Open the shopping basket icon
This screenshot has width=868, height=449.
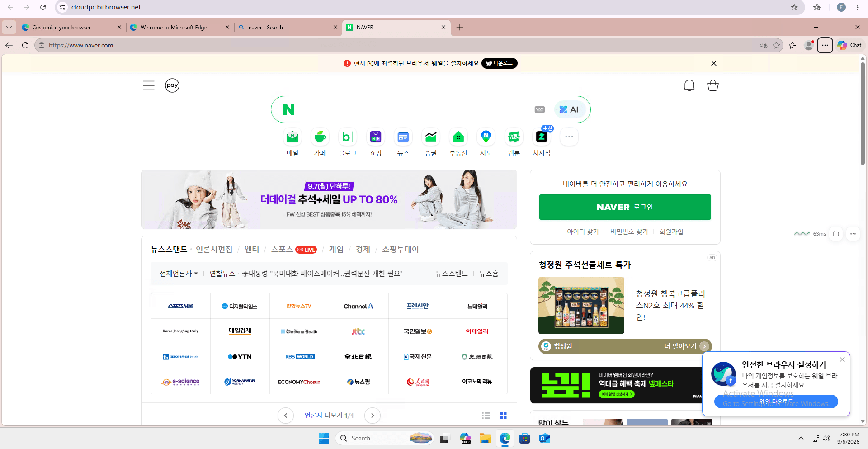(713, 85)
